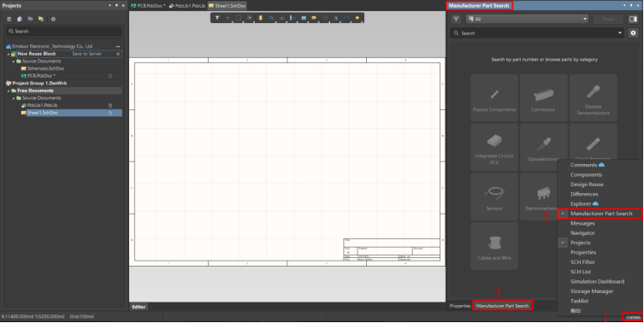Switch to the Properties panel tab
This screenshot has height=323, width=644.
click(459, 306)
